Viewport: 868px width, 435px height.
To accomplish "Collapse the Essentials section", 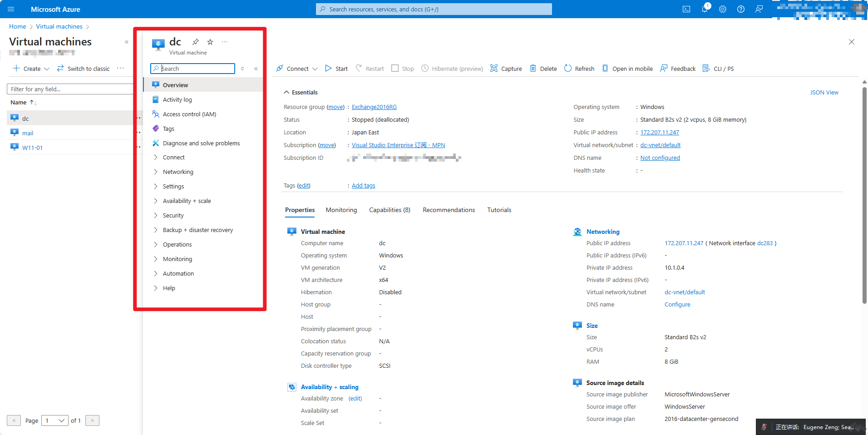I will (286, 92).
